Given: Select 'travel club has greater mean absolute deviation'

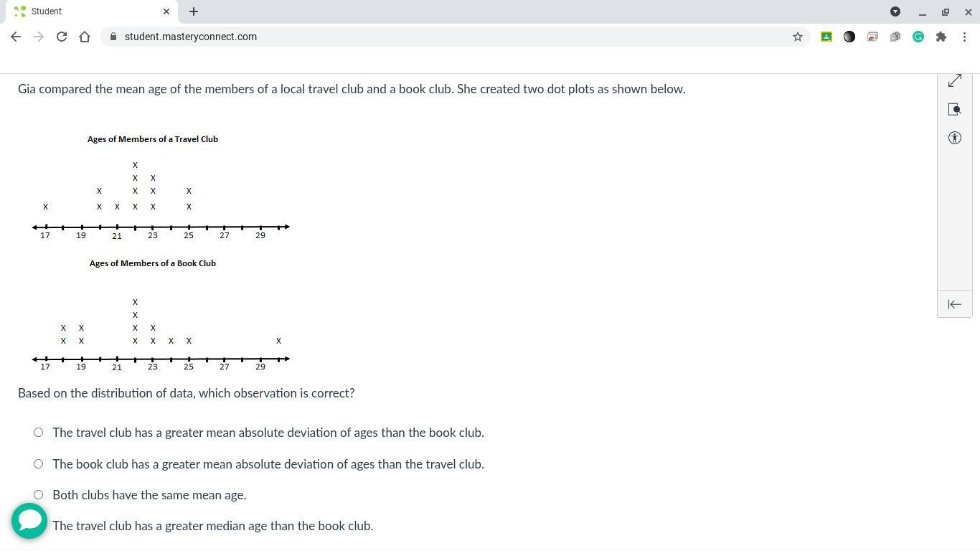Looking at the screenshot, I should 39,433.
